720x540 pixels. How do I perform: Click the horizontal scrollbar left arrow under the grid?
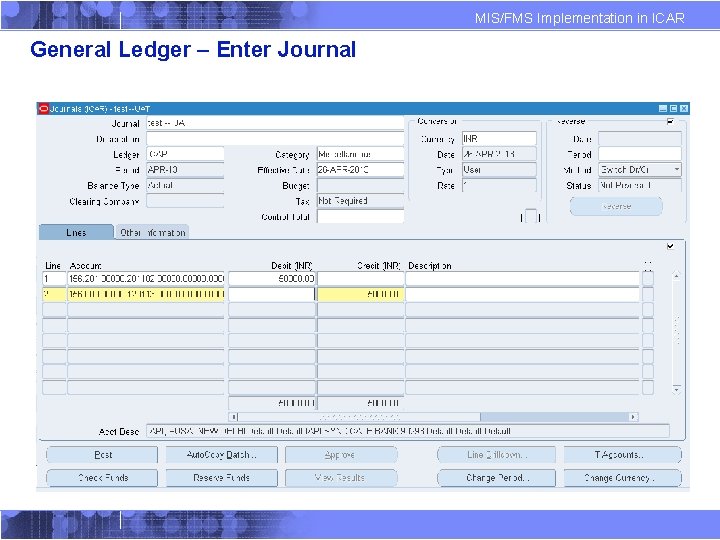233,417
